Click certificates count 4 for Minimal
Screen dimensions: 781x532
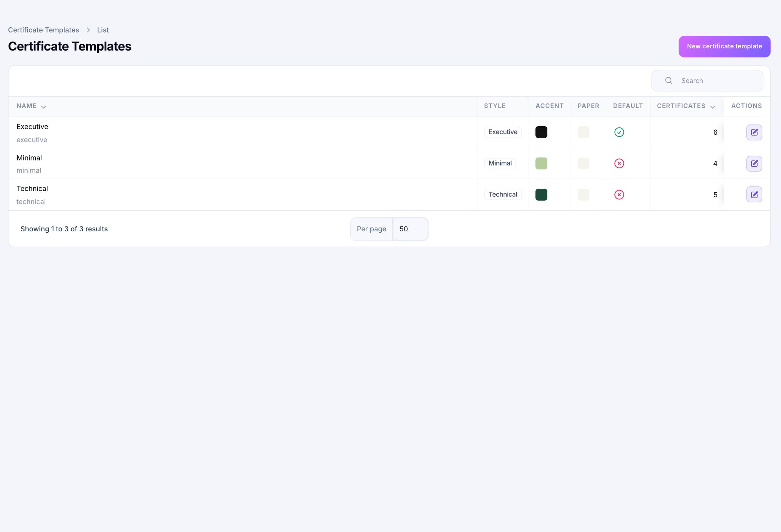715,164
